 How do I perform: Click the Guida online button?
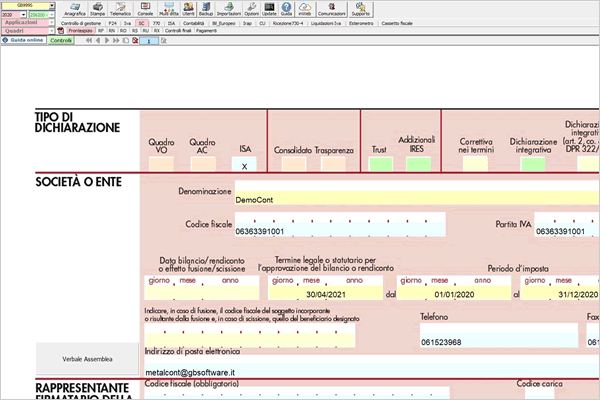(24, 40)
